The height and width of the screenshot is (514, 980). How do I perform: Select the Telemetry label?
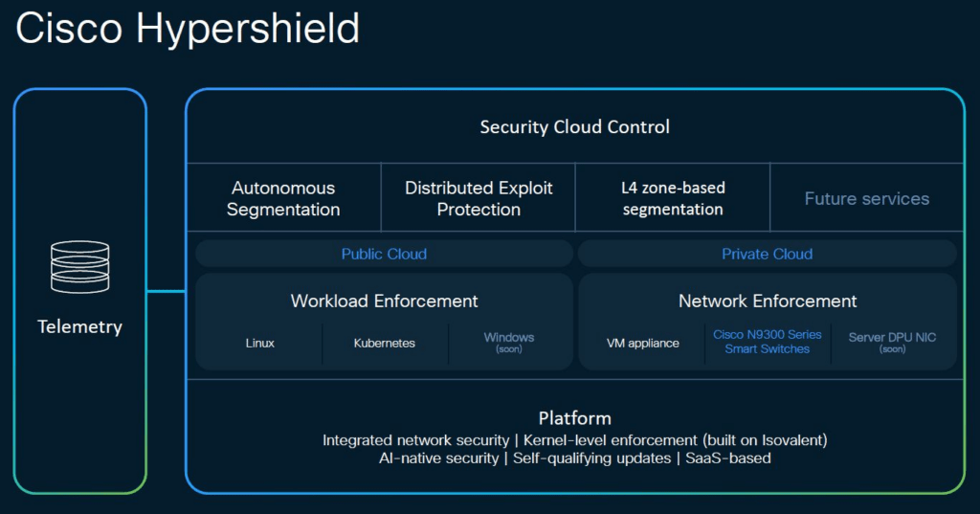click(x=80, y=326)
